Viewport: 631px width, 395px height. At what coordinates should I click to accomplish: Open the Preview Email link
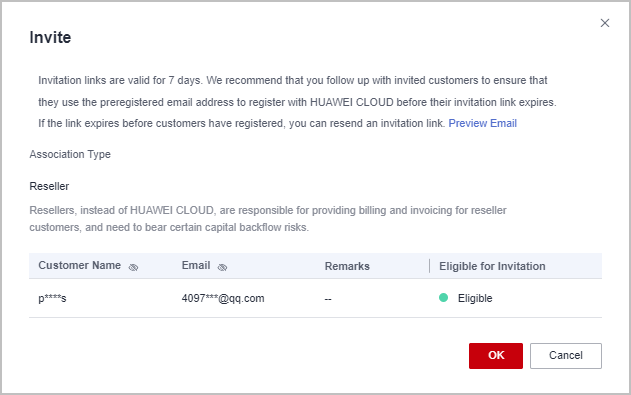(x=483, y=123)
